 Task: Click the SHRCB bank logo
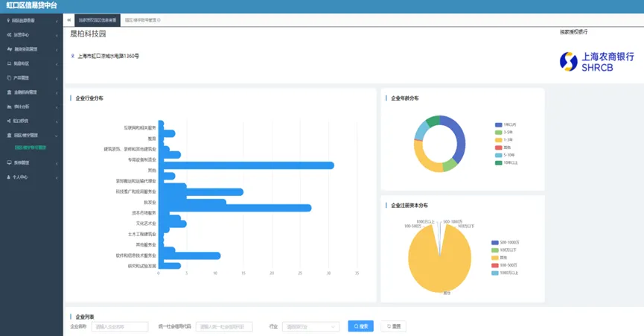pos(597,62)
